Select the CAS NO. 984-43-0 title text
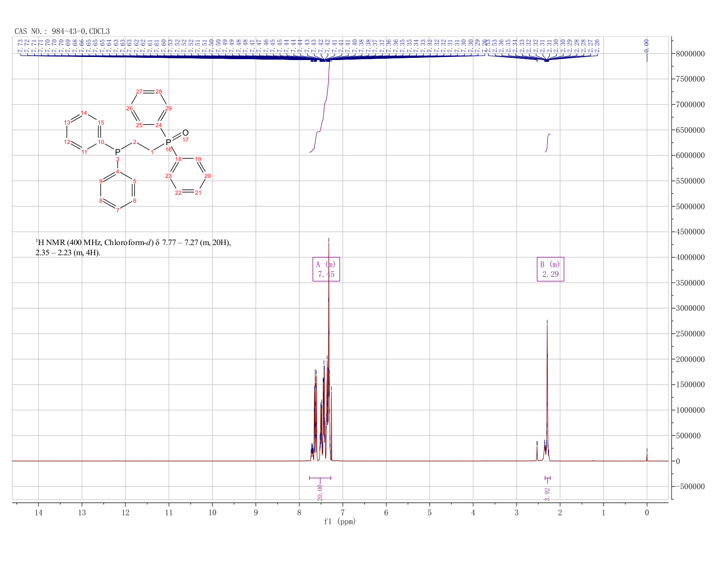The width and height of the screenshot is (728, 563). tap(62, 31)
